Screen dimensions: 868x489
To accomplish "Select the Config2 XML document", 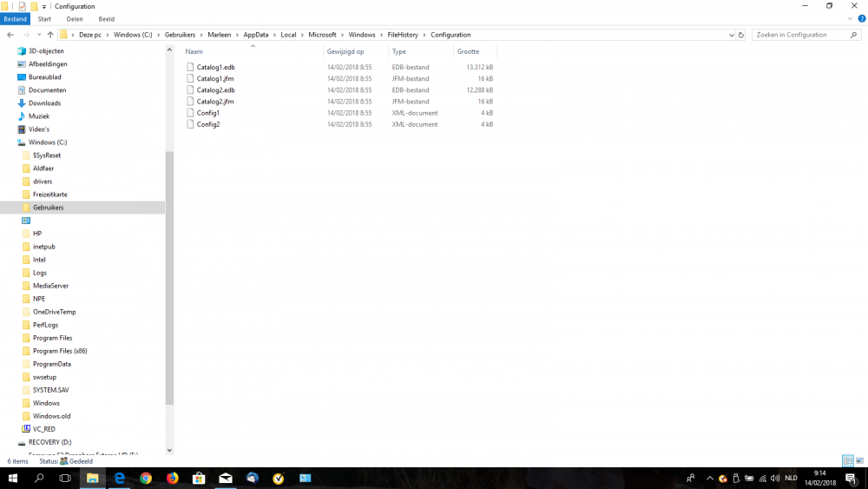I will coord(208,124).
